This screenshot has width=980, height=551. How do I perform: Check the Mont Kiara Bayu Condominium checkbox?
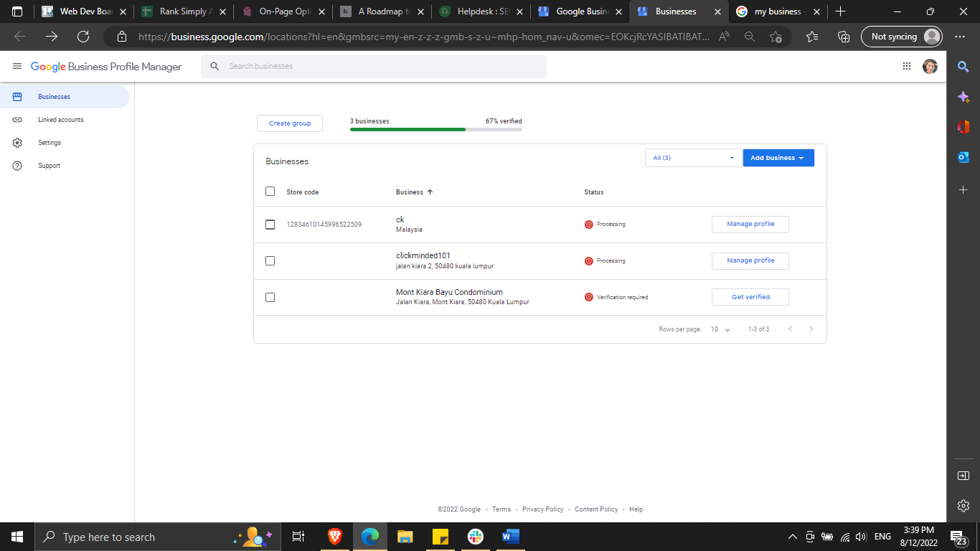click(x=270, y=297)
